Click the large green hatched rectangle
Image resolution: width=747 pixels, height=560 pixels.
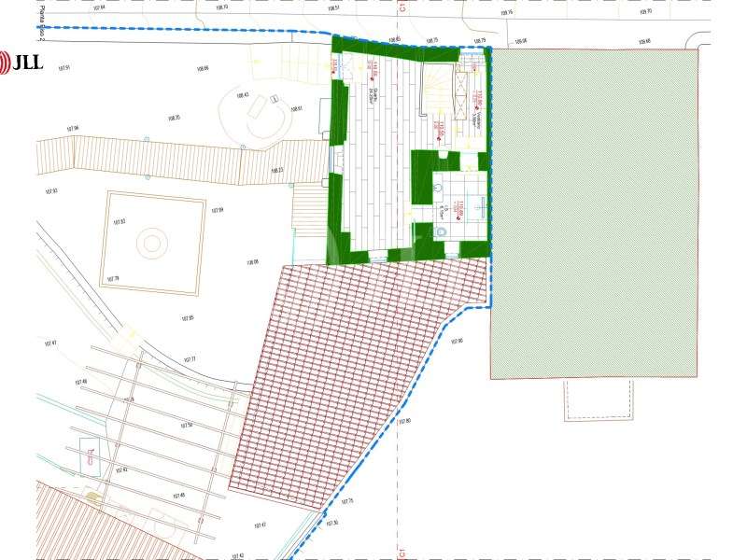tap(594, 213)
